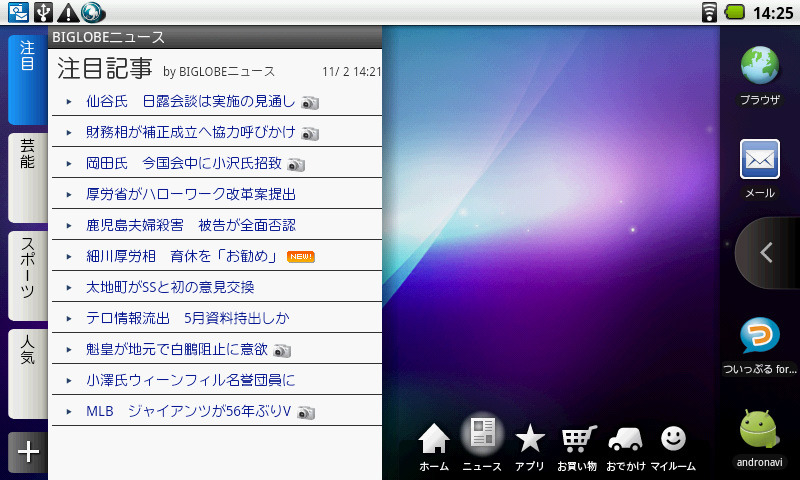Expand the app drawer left chevron handle
Image resolution: width=800 pixels, height=480 pixels.
click(x=766, y=252)
